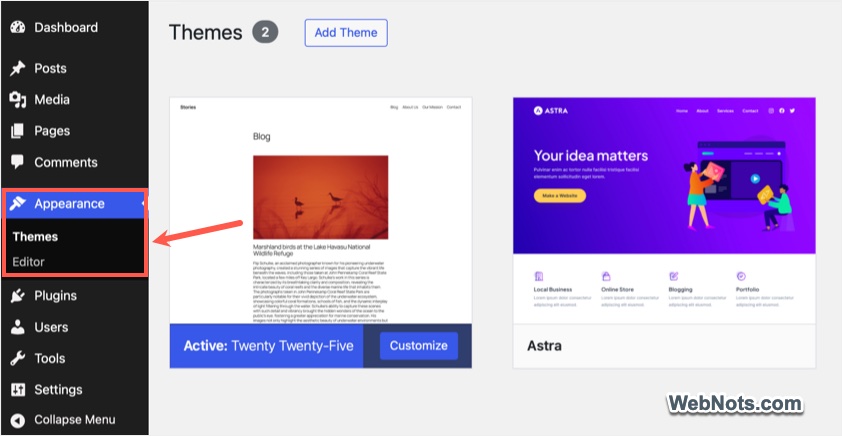Click the Tools wrench icon
The width and height of the screenshot is (842, 436).
[x=18, y=358]
